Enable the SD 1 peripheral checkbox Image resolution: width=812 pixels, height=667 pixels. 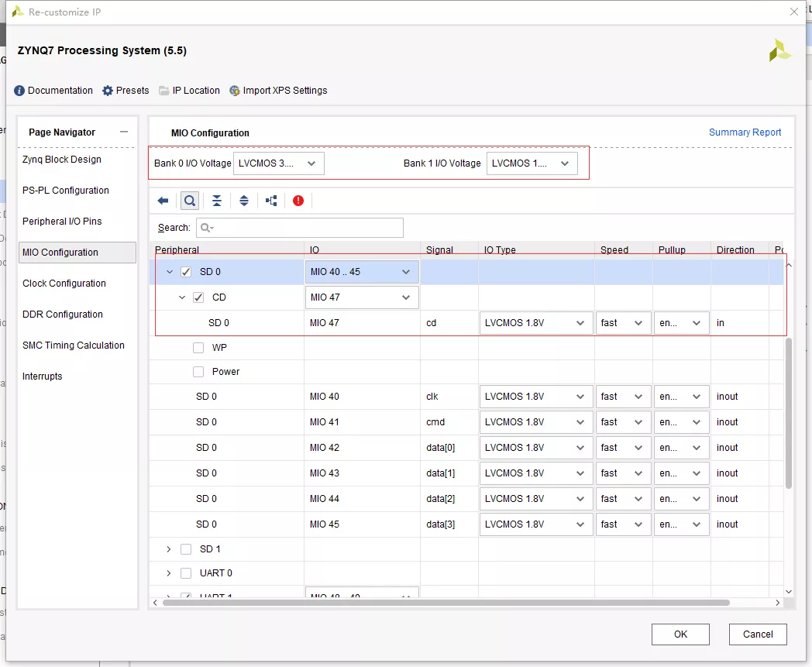(x=186, y=549)
